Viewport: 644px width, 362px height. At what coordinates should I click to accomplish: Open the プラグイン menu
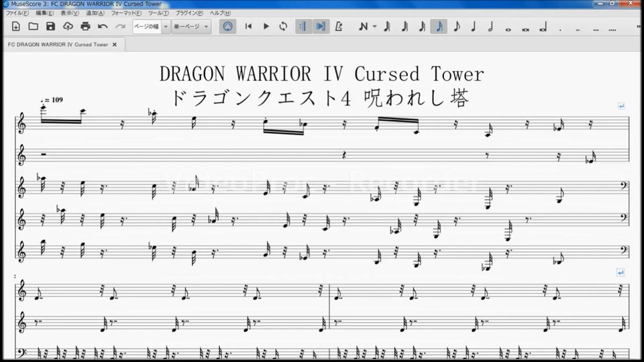[189, 13]
